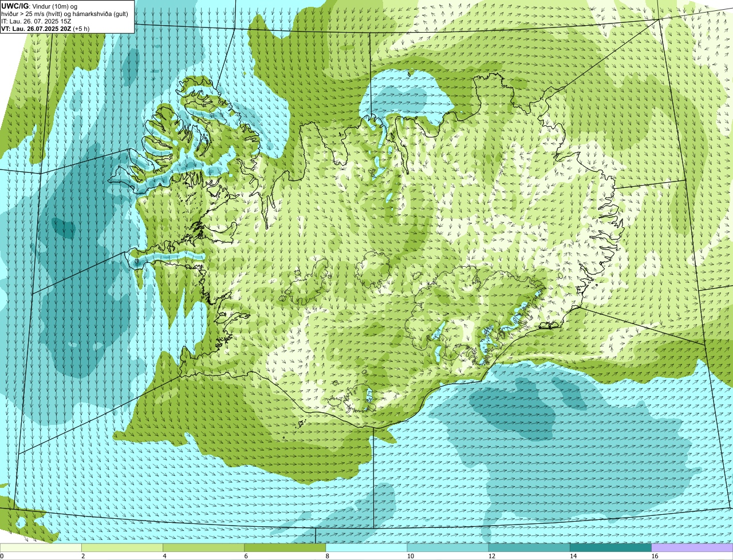The width and height of the screenshot is (733, 560).
Task: Click the 'IT: Lau. 26. 07. 2025 15Z' line
Action: 36,21
